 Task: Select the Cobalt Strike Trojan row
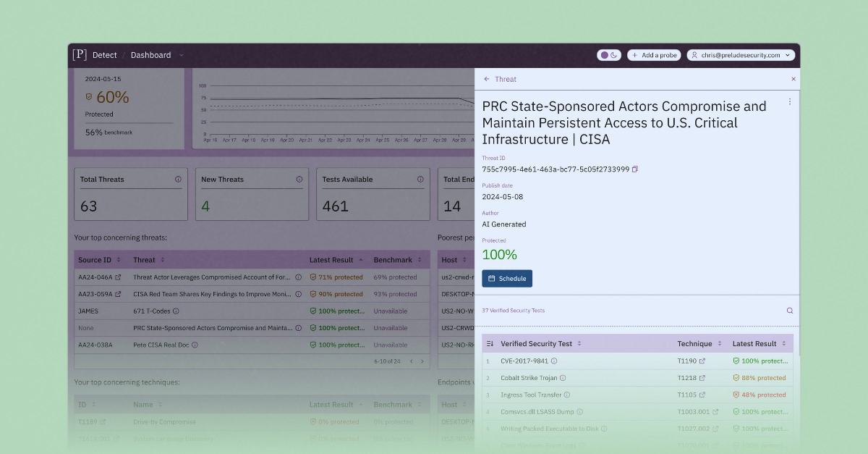coord(637,378)
